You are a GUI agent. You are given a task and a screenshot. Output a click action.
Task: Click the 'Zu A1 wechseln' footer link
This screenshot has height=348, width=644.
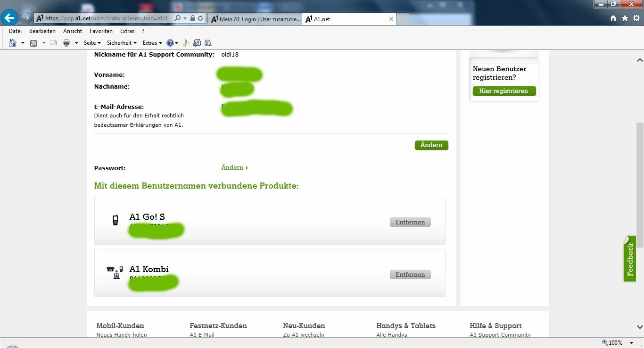304,335
